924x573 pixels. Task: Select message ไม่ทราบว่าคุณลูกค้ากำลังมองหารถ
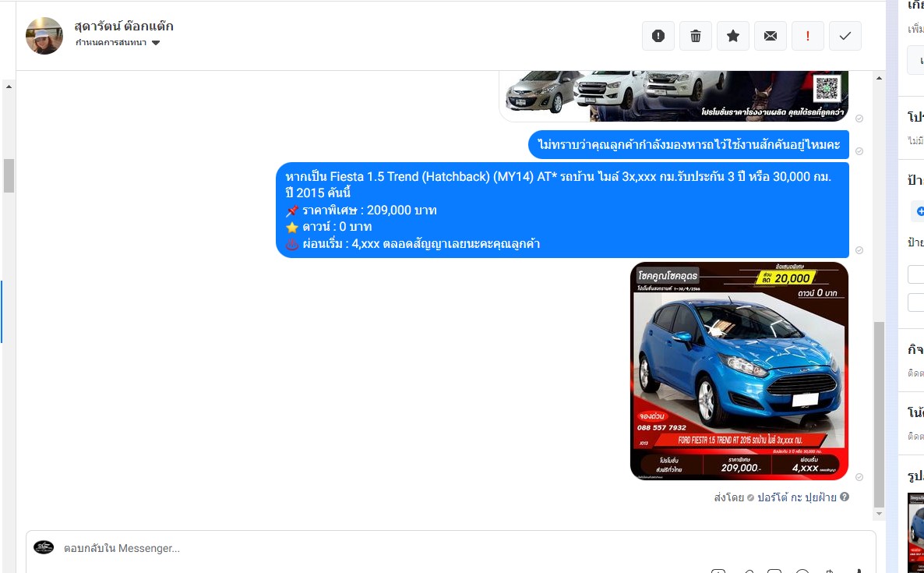[x=688, y=144]
